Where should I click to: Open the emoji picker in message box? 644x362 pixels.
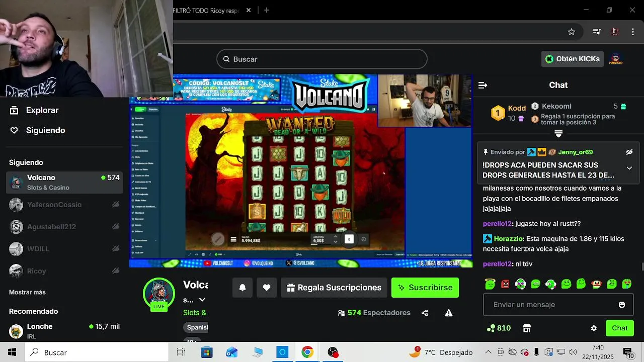(622, 305)
